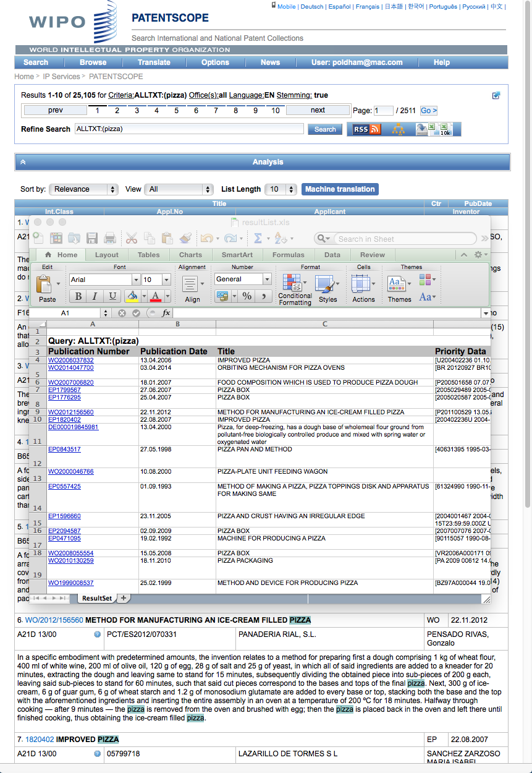Click the Format painter brush icon
This screenshot has width=532, height=773.
[185, 238]
